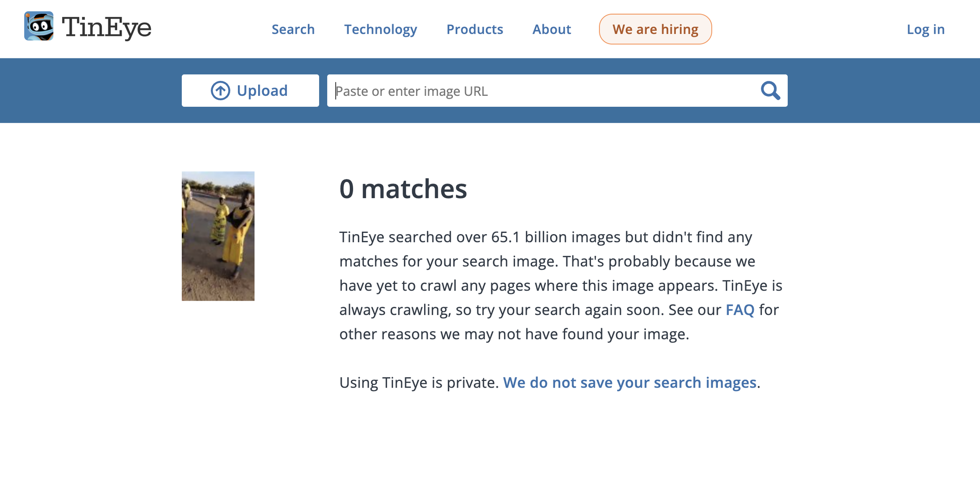Viewport: 980px width, 482px height.
Task: Click the Log in link
Action: pos(926,29)
